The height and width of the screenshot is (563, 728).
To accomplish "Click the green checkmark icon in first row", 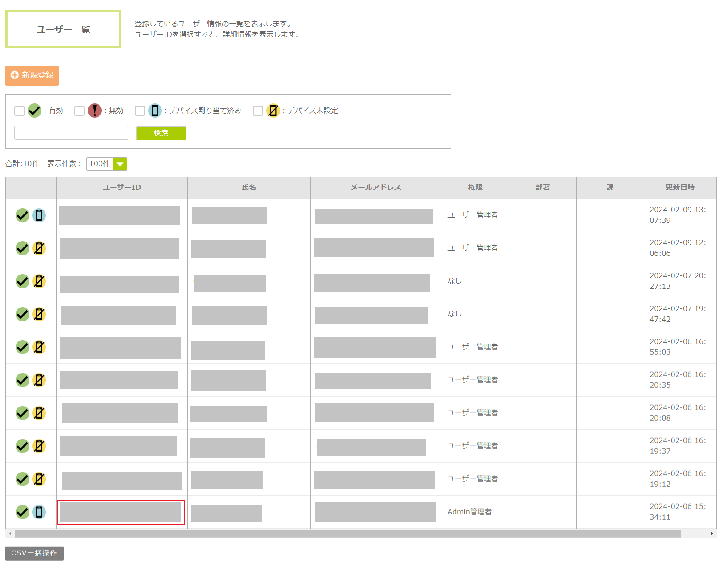I will pyautogui.click(x=22, y=215).
